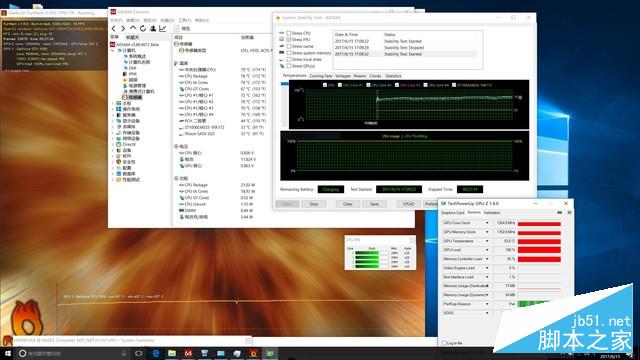Toggle CPU Core #4 graph checkbox
This screenshot has height=360, width=640.
pos(426,85)
